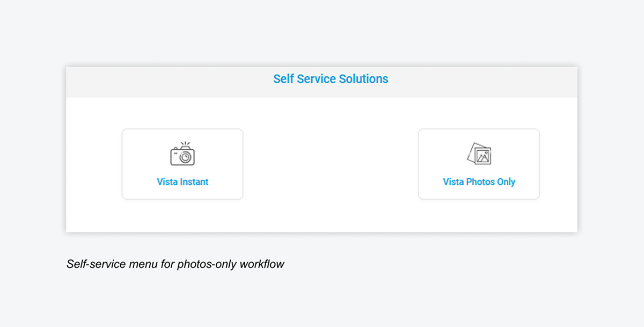Viewport: 644px width, 327px height.
Task: Click the word "Only" in the photos label
Action: point(506,182)
